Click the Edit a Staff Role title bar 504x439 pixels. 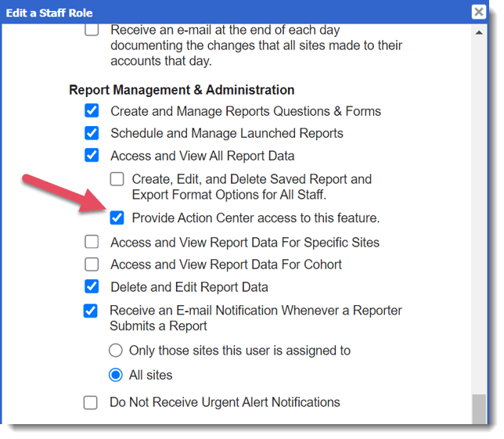[235, 12]
